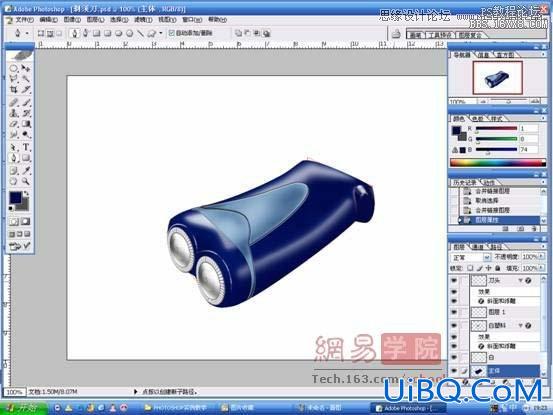
Task: Hide the 白 layer
Action: 454,358
